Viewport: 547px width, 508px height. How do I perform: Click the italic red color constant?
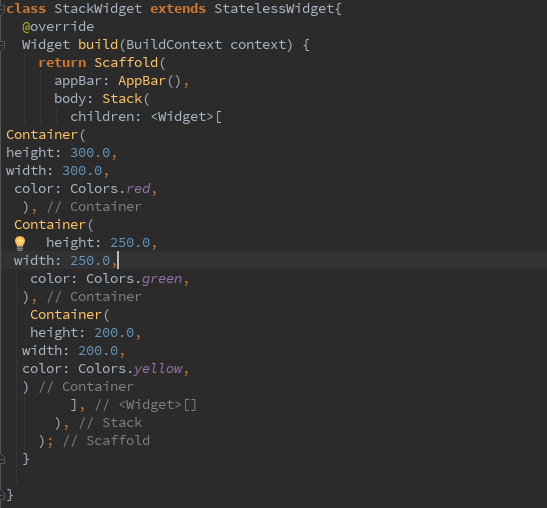click(138, 189)
